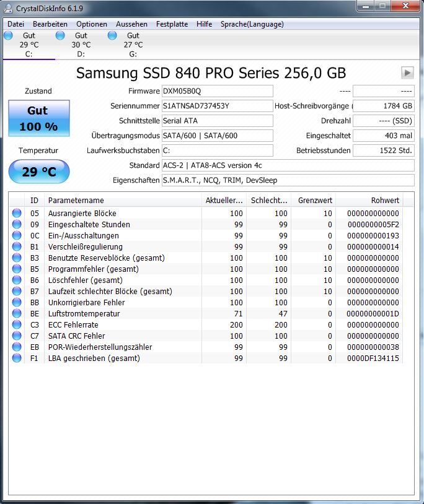
Task: Click the Rohwert column header
Action: tap(369, 200)
